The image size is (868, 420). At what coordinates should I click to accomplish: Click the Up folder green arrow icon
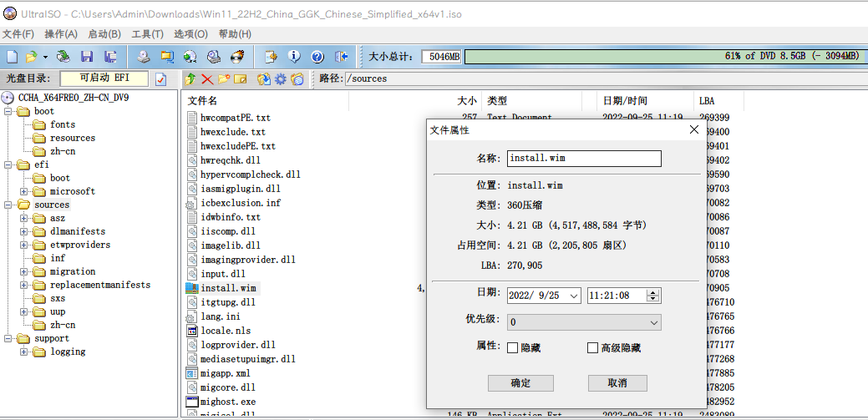coord(190,79)
